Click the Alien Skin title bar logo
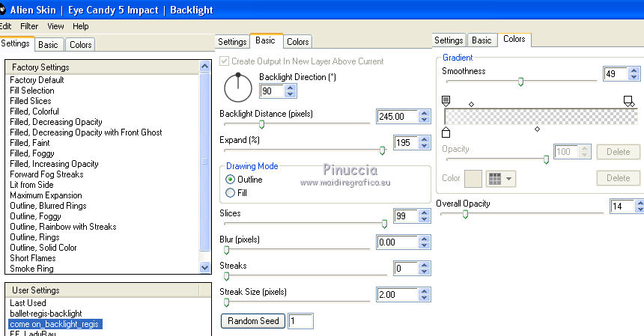Image resolution: width=644 pixels, height=336 pixels. 2,10
